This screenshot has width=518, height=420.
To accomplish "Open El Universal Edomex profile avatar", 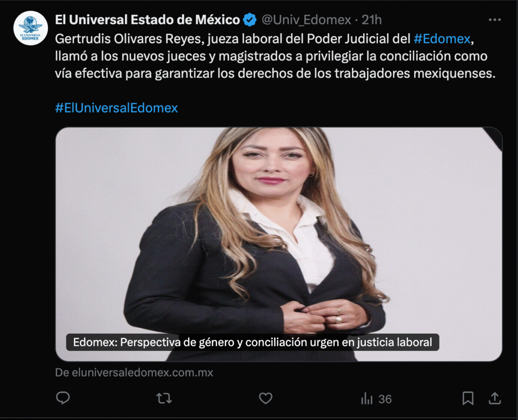I will tap(31, 28).
